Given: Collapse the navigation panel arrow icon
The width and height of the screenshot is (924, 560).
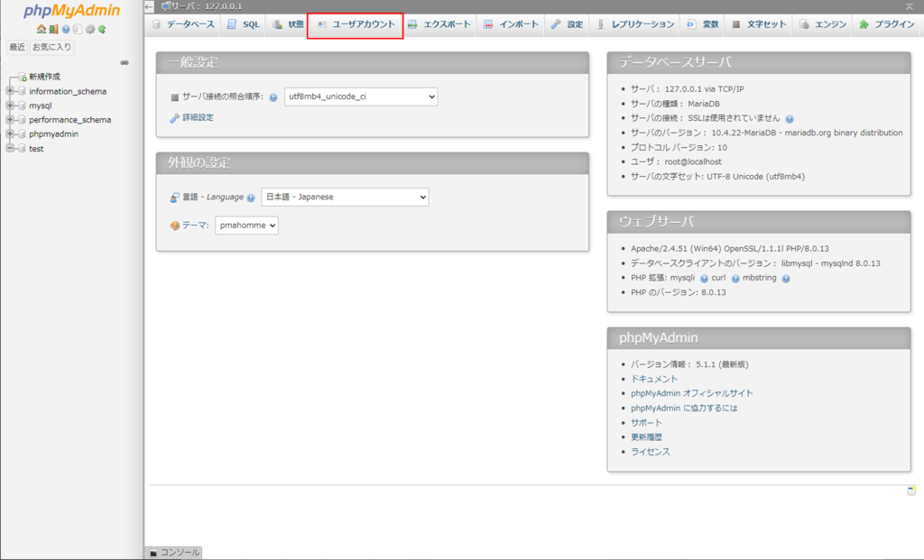Looking at the screenshot, I should pyautogui.click(x=150, y=6).
